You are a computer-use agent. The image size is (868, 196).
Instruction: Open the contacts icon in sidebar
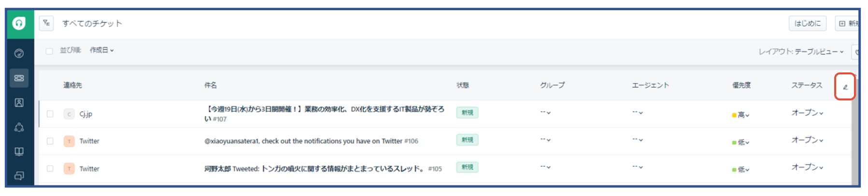click(x=19, y=103)
